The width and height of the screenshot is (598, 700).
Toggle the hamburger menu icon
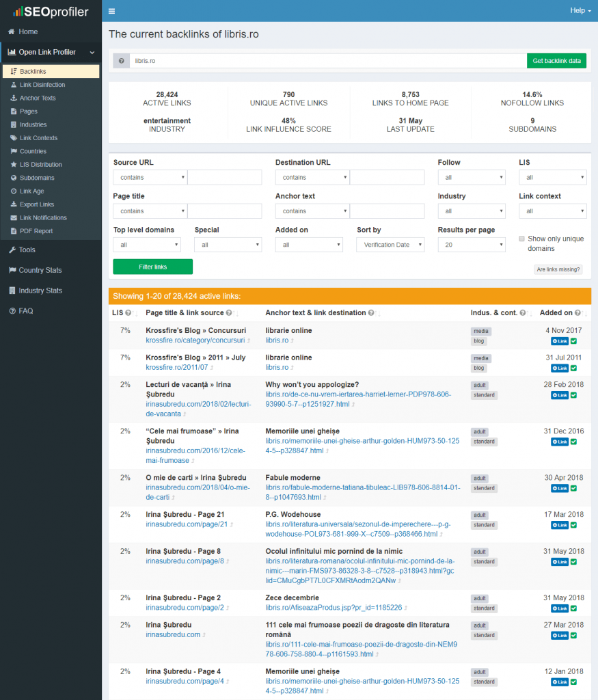[111, 11]
